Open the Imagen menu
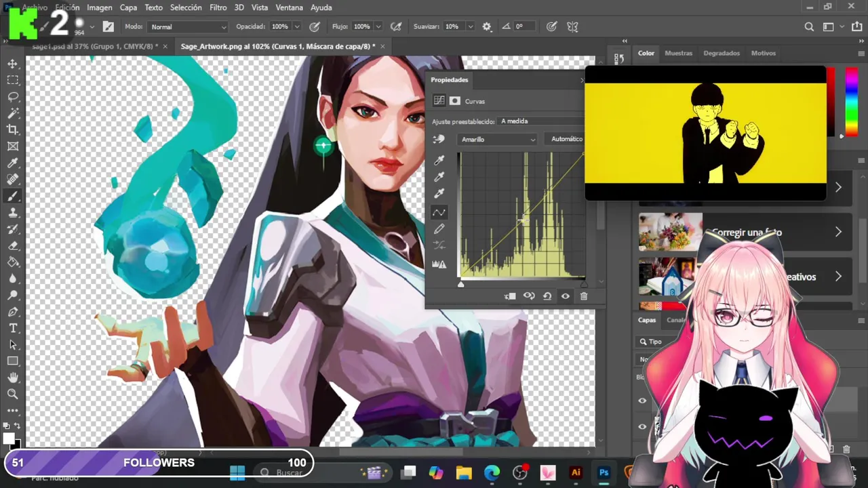868x488 pixels. coord(100,7)
